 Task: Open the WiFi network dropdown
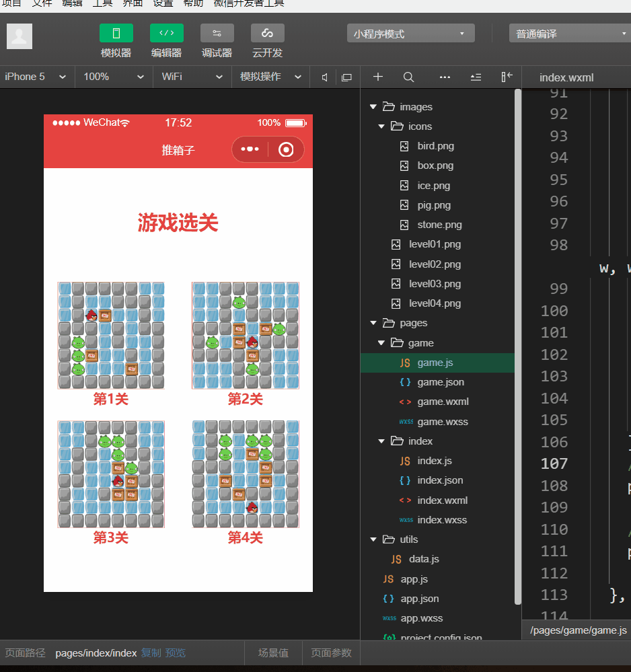pyautogui.click(x=192, y=77)
